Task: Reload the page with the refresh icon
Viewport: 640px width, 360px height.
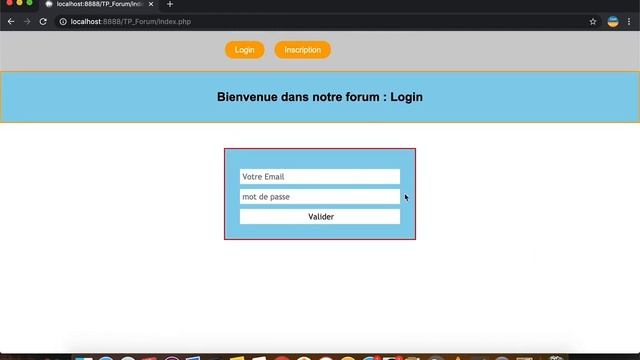Action: [x=43, y=22]
